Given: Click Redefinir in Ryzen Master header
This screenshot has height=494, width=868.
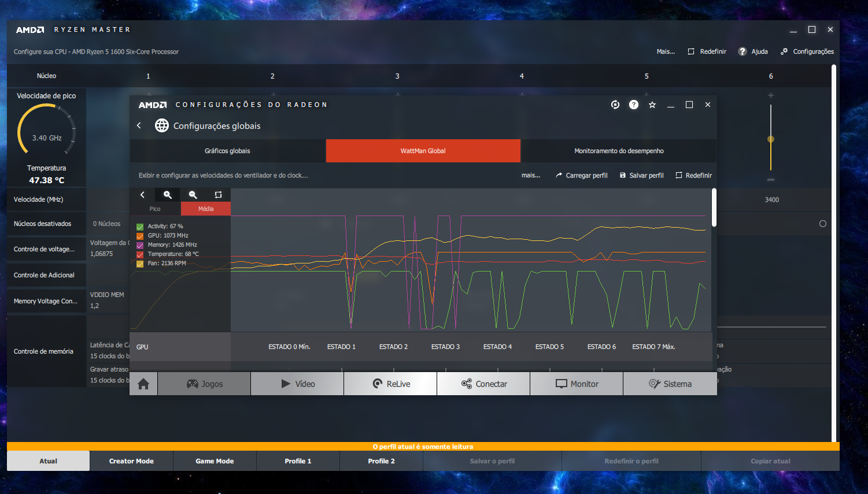Looking at the screenshot, I should click(707, 51).
